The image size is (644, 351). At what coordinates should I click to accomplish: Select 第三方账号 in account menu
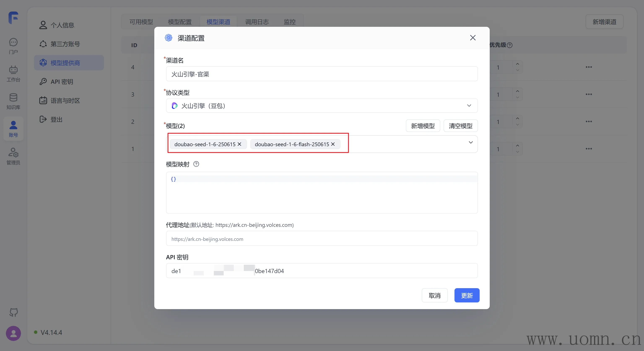(65, 44)
